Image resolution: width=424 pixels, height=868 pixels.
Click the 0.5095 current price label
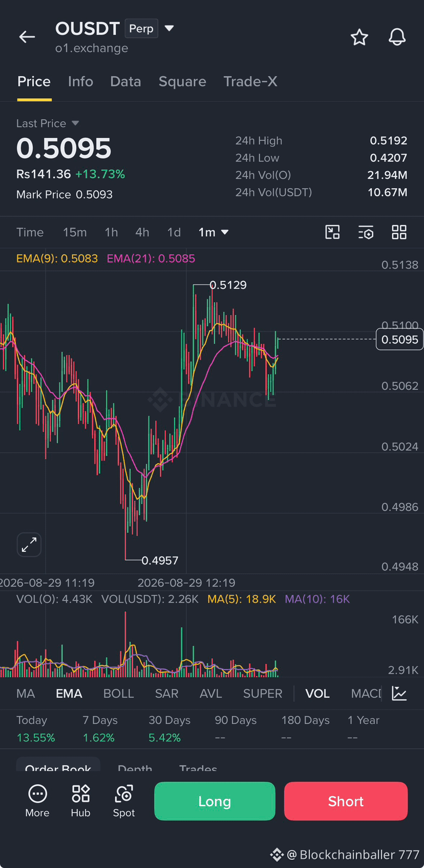click(x=400, y=340)
